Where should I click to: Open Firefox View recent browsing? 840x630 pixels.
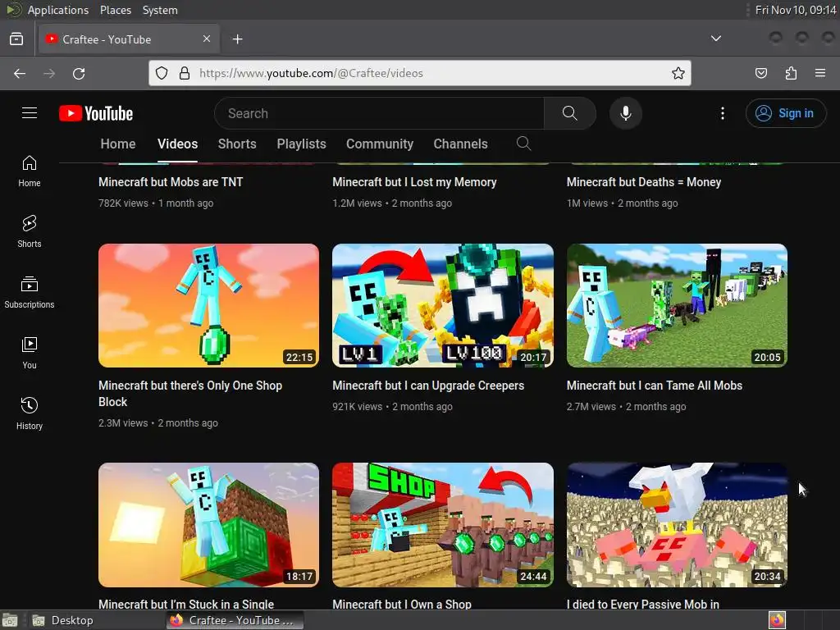pyautogui.click(x=16, y=39)
